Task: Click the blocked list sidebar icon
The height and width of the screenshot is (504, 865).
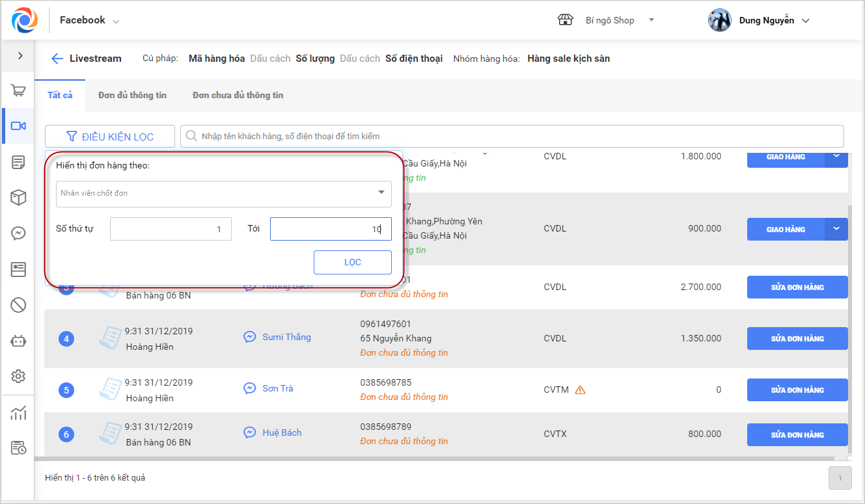Action: tap(18, 304)
